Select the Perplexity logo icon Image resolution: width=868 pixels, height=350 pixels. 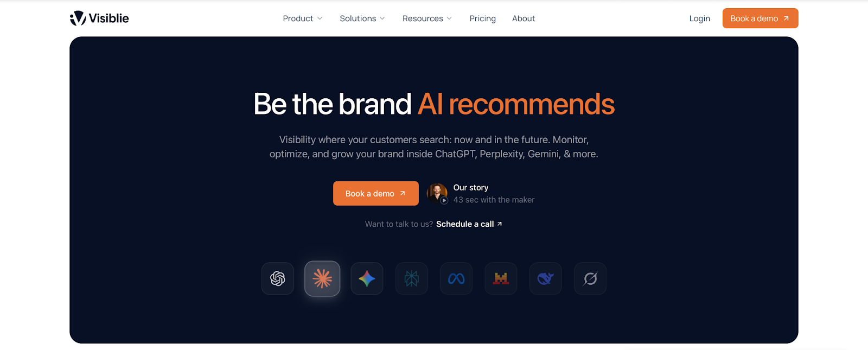(412, 278)
